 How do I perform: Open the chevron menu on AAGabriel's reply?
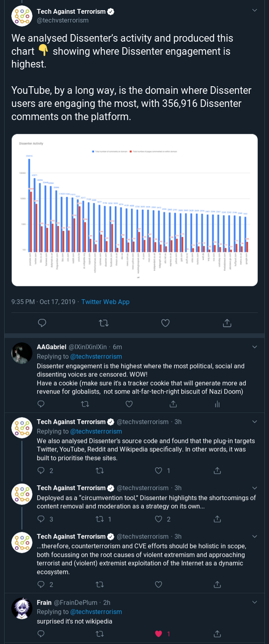point(255,347)
